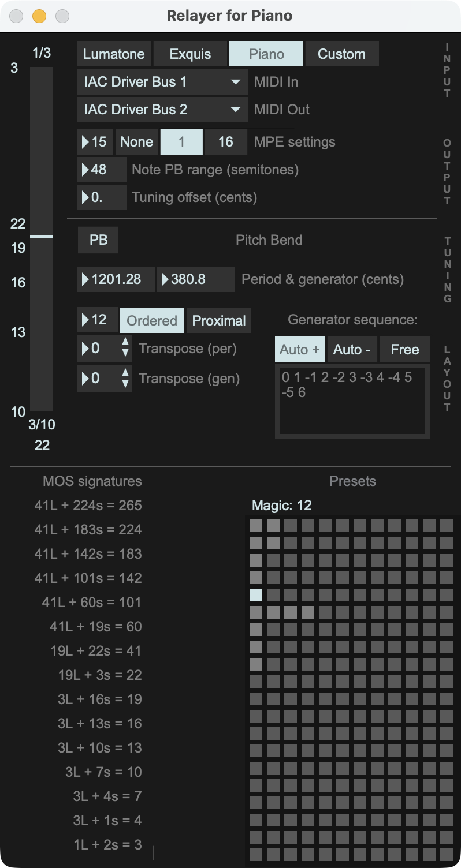Click the period value 1201.28 field
This screenshot has height=868, width=461.
(x=116, y=279)
